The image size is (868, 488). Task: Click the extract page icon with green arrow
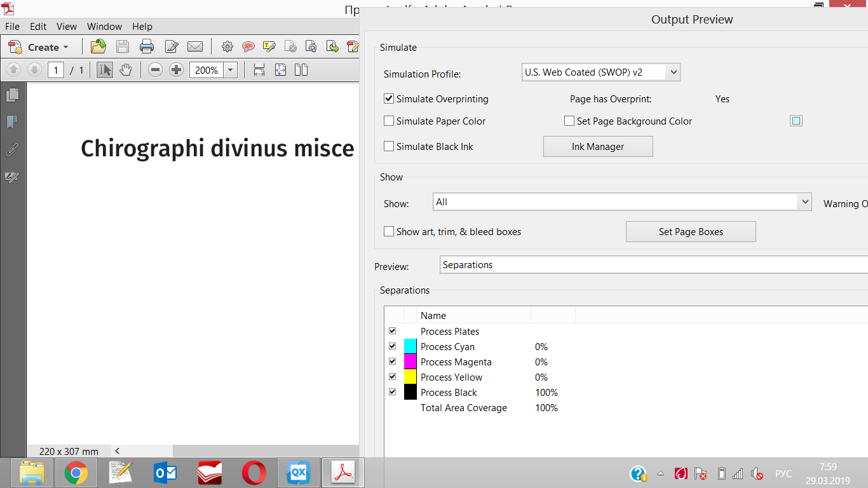tap(332, 46)
